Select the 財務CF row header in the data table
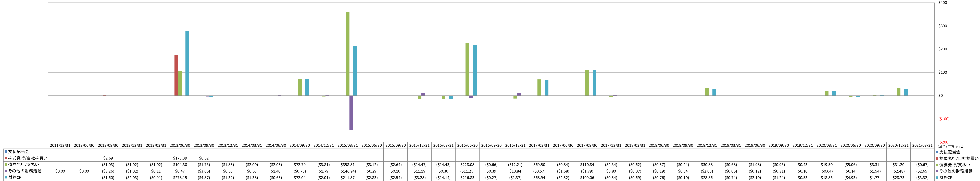980x181 pixels. pyautogui.click(x=26, y=178)
